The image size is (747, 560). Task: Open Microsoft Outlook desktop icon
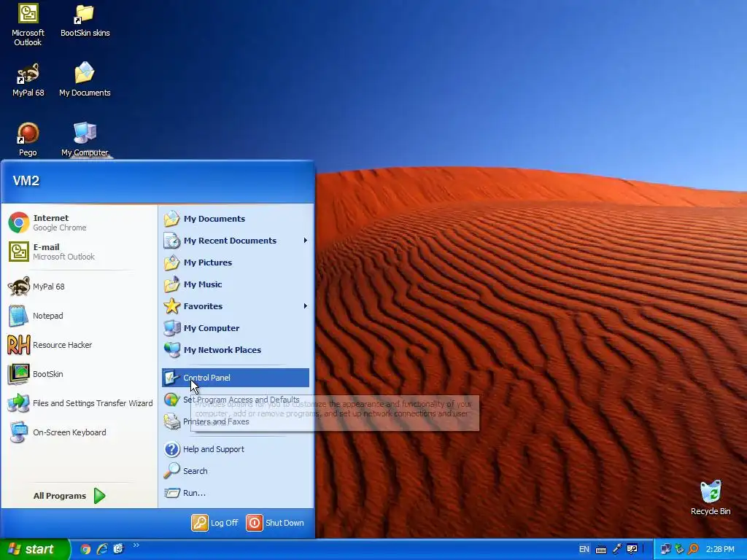pos(28,25)
